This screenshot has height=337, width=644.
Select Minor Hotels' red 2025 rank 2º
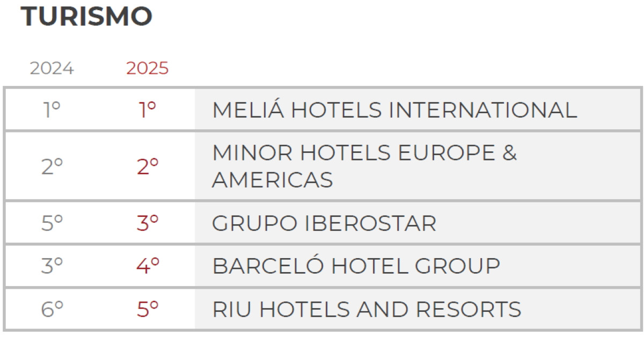pyautogui.click(x=148, y=167)
